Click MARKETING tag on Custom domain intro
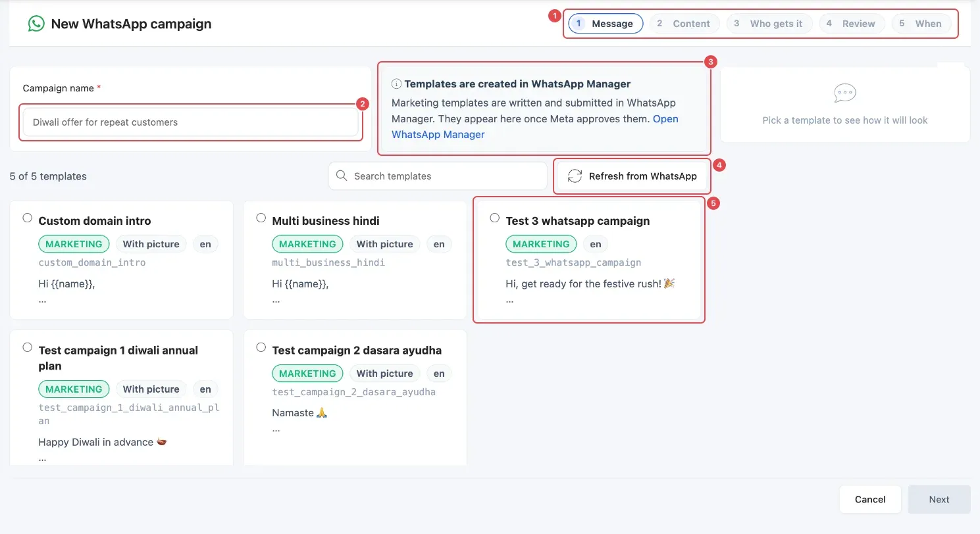Screen dimensions: 980x534 [x=74, y=244]
